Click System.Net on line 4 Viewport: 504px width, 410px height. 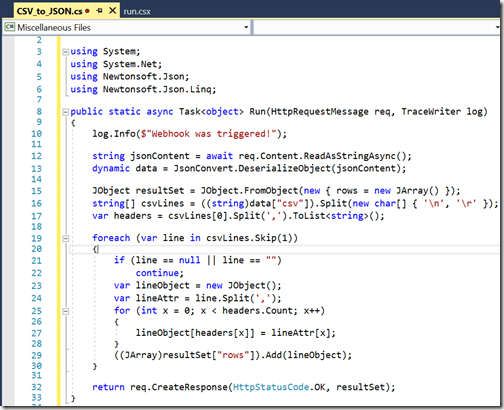pos(130,64)
